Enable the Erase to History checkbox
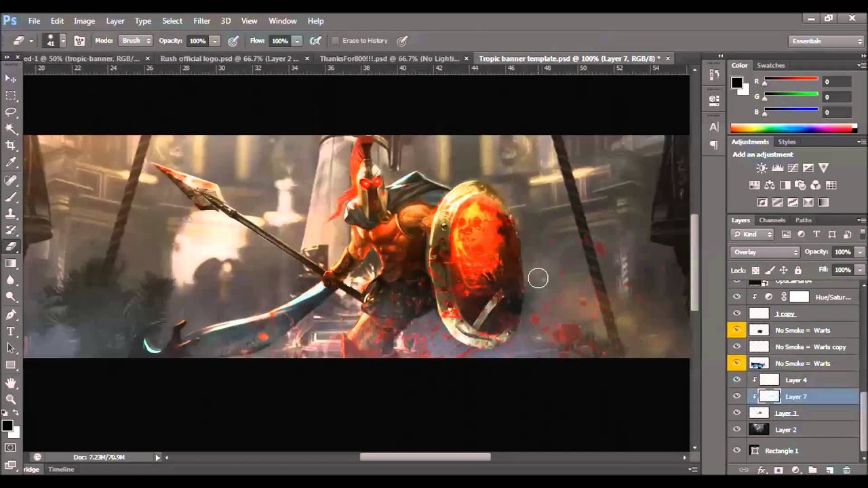 point(335,41)
